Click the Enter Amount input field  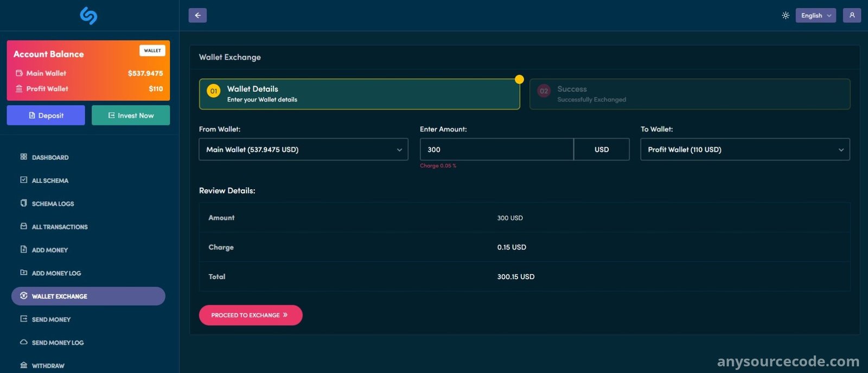(x=496, y=149)
